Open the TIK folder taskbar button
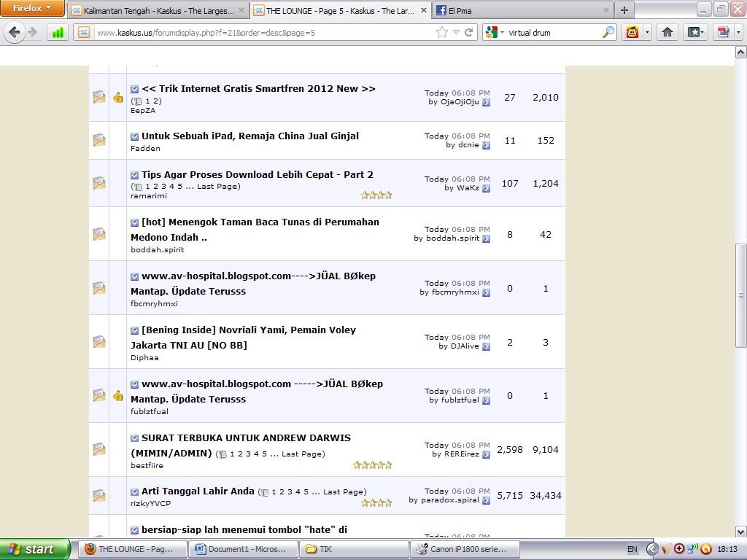747x560 pixels. [x=354, y=549]
